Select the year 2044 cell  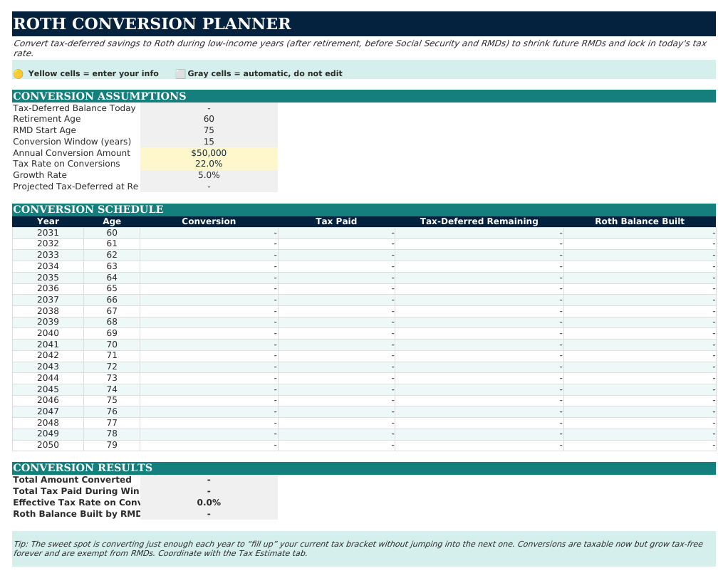(48, 378)
